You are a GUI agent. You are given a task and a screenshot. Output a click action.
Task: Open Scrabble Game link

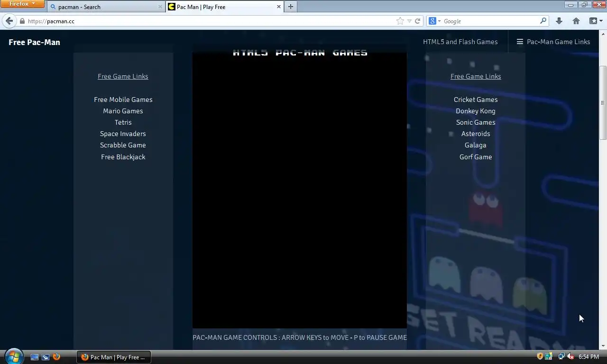point(123,145)
